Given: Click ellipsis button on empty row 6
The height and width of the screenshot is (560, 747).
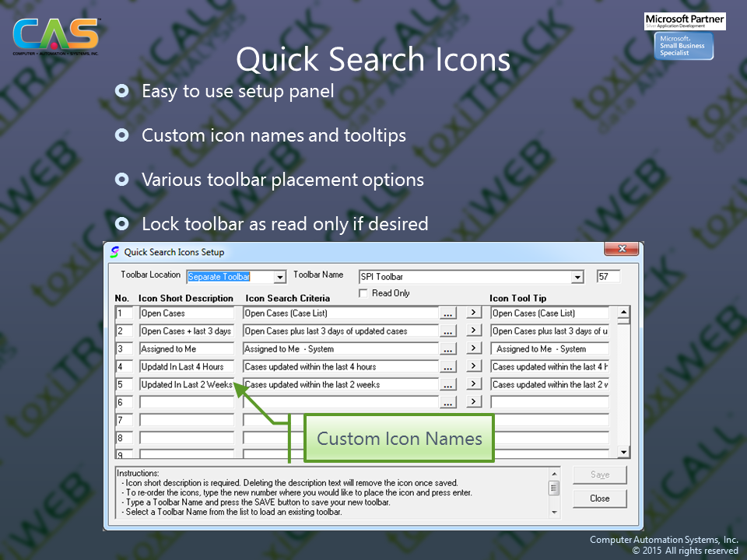Looking at the screenshot, I should pos(447,402).
